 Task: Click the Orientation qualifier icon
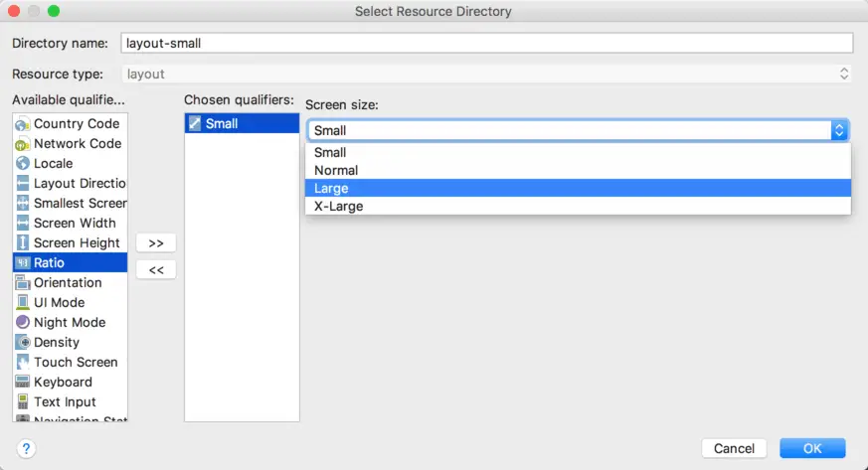pos(23,283)
